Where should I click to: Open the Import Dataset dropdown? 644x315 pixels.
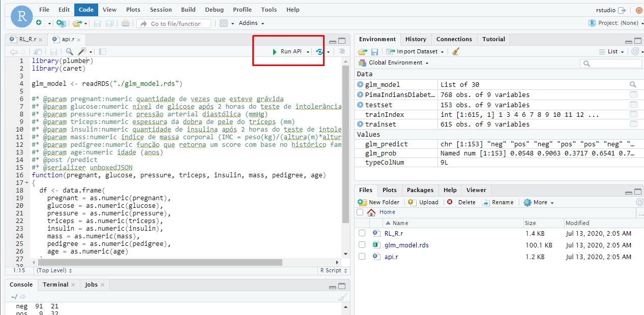[416, 51]
